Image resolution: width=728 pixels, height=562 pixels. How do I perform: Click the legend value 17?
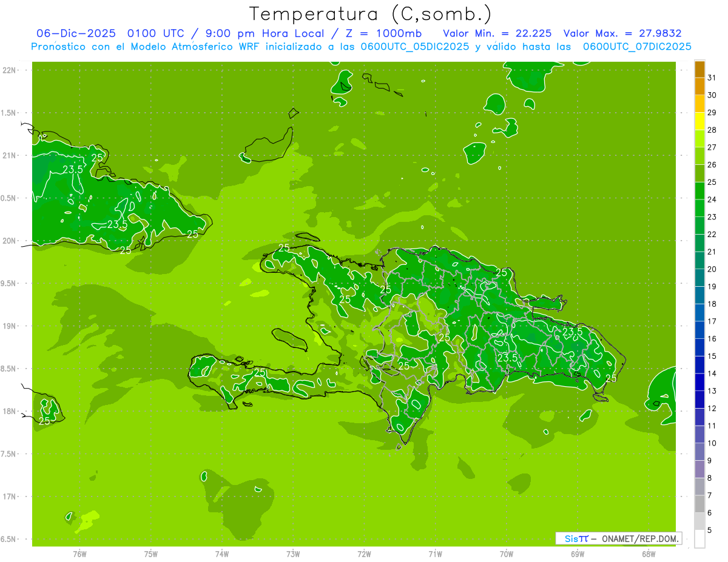point(712,321)
